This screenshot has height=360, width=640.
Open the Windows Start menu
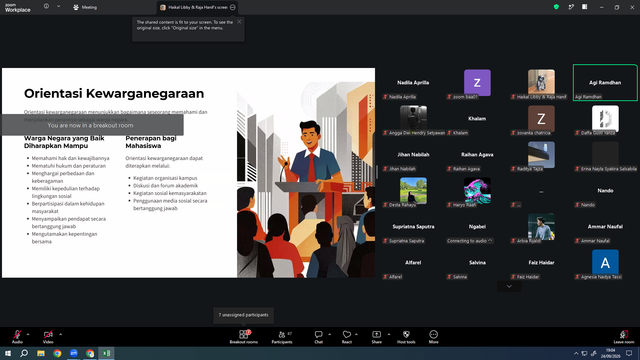click(8, 353)
